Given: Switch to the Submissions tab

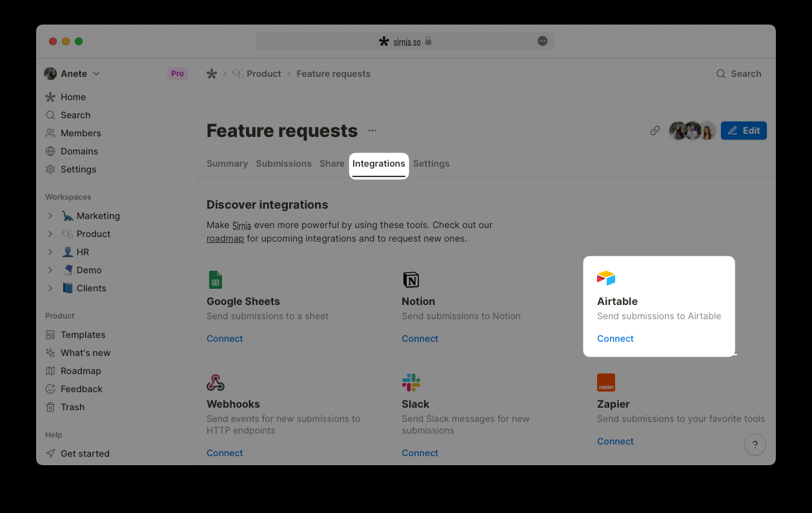Looking at the screenshot, I should [x=284, y=163].
